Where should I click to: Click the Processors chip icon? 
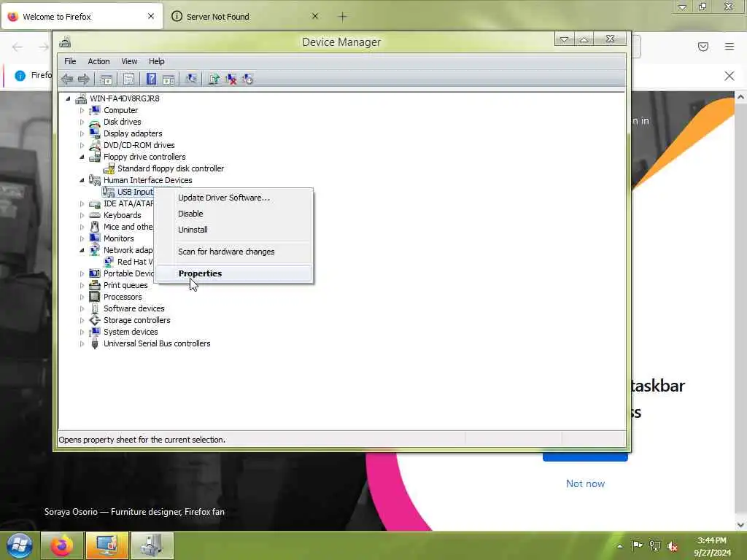(x=95, y=297)
